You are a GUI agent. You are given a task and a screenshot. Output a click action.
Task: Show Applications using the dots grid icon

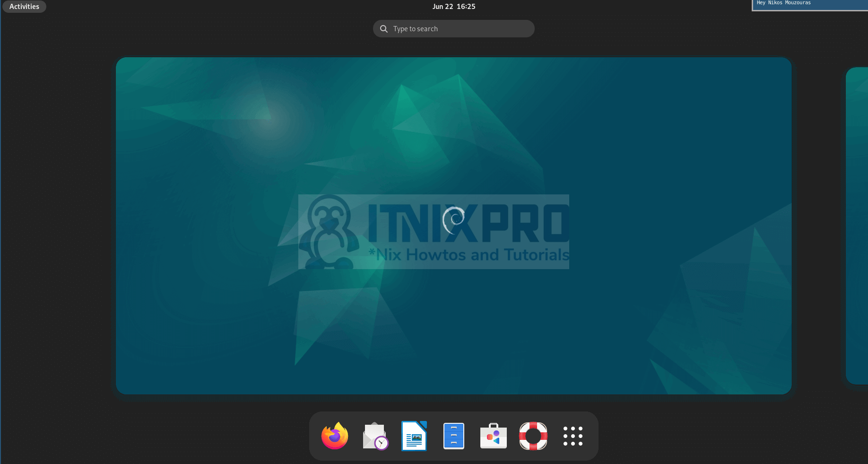[573, 436]
